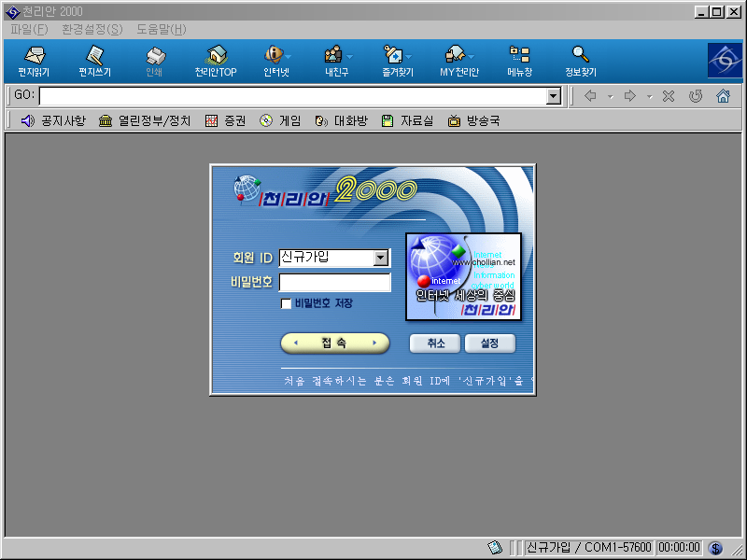Screen dimensions: 747x560
Task: Minimize the 천리안 2000 window
Action: 701,12
